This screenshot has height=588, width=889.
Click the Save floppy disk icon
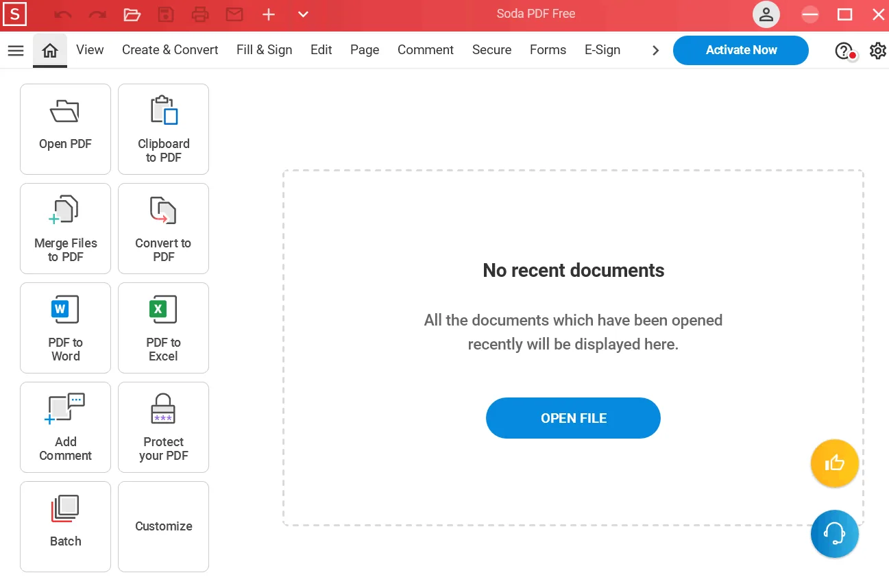(x=166, y=14)
